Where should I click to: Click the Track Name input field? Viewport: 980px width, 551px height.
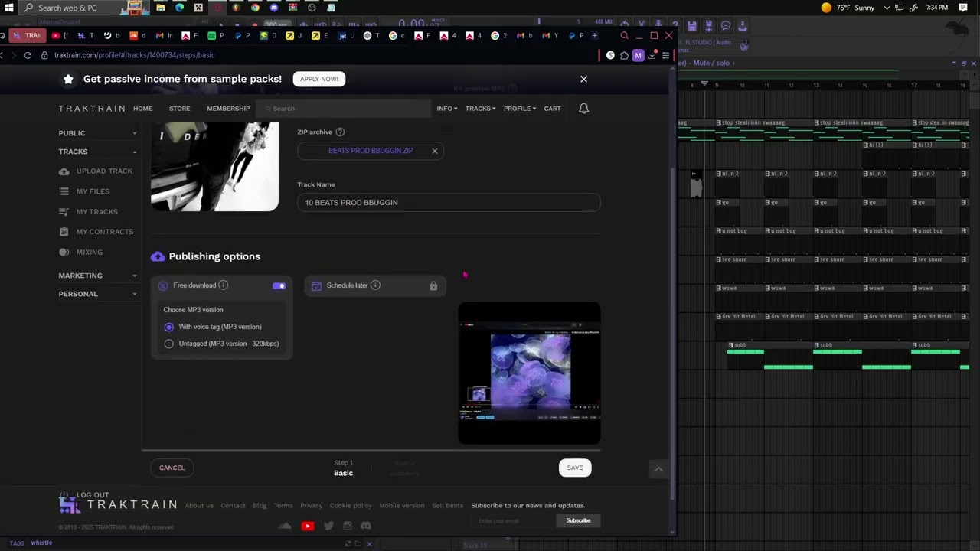(x=449, y=203)
